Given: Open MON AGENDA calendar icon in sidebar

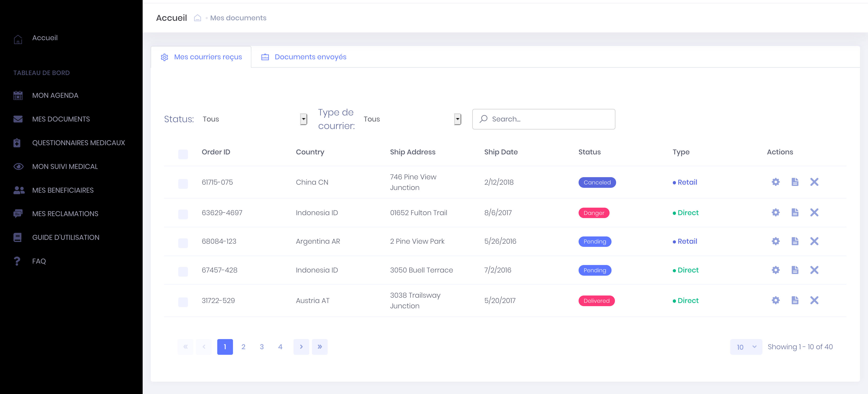Looking at the screenshot, I should pyautogui.click(x=18, y=96).
